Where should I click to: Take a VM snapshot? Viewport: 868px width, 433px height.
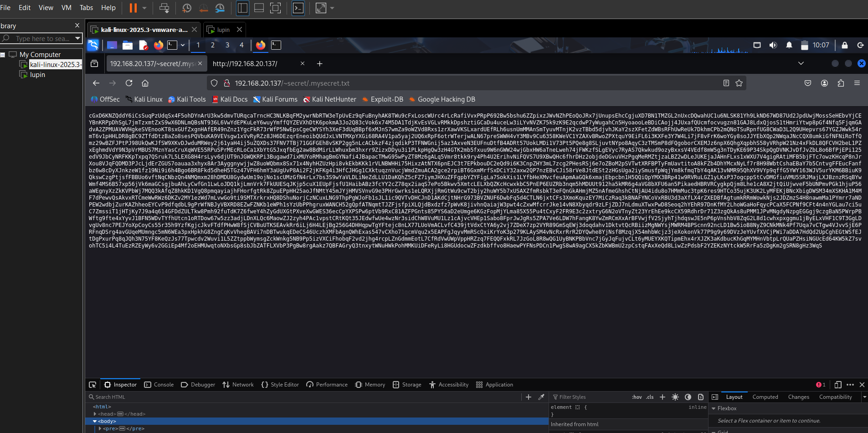coord(187,8)
